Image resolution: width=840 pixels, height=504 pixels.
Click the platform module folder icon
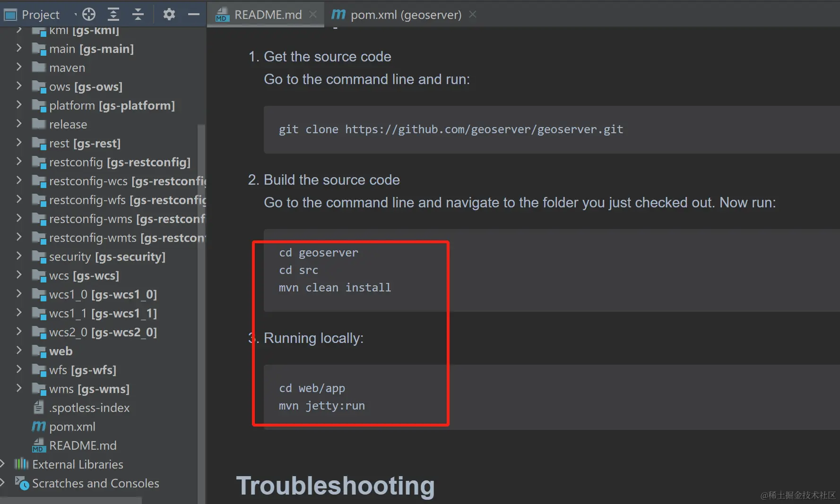tap(39, 105)
